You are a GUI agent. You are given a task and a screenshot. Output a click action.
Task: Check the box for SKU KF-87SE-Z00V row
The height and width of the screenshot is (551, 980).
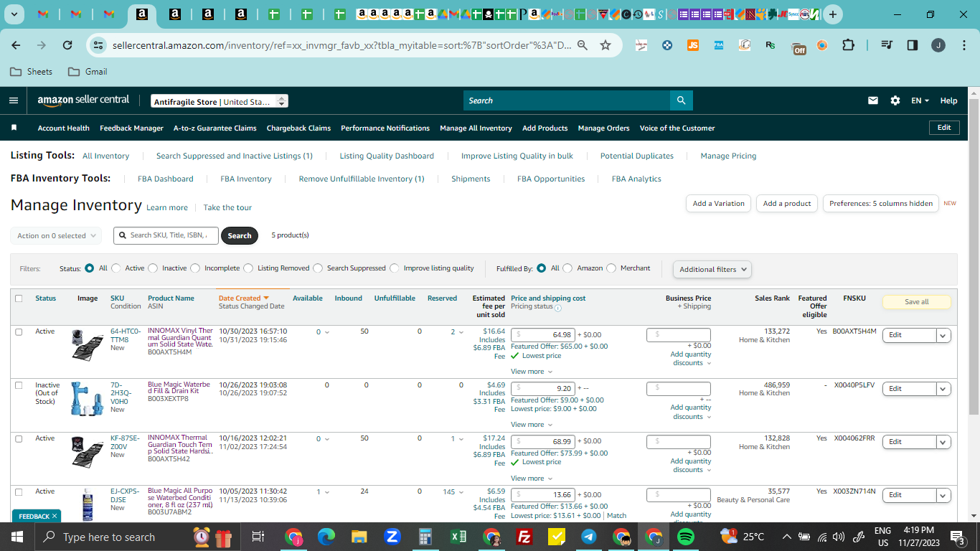click(19, 438)
